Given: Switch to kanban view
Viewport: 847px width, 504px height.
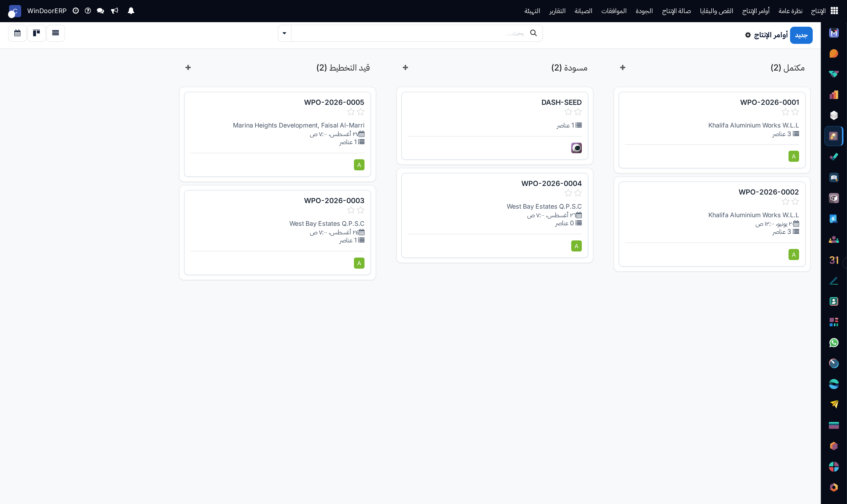Looking at the screenshot, I should pos(36,33).
